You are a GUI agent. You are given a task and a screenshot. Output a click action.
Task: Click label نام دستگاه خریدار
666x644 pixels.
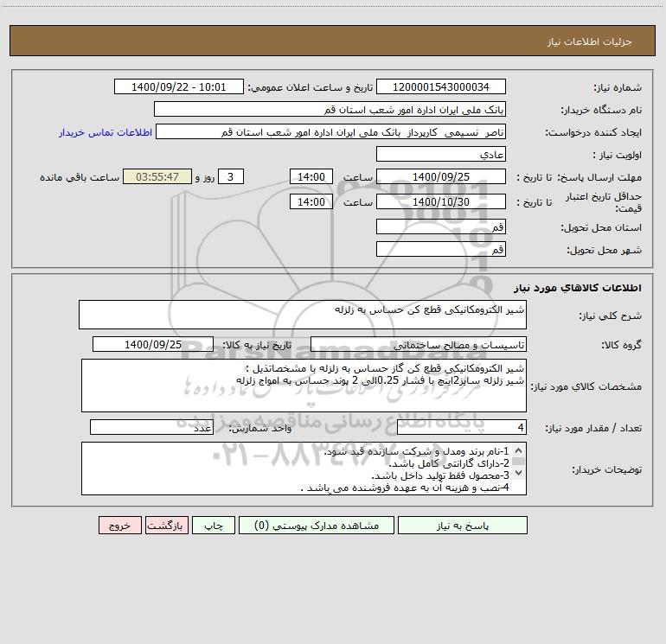(x=601, y=110)
